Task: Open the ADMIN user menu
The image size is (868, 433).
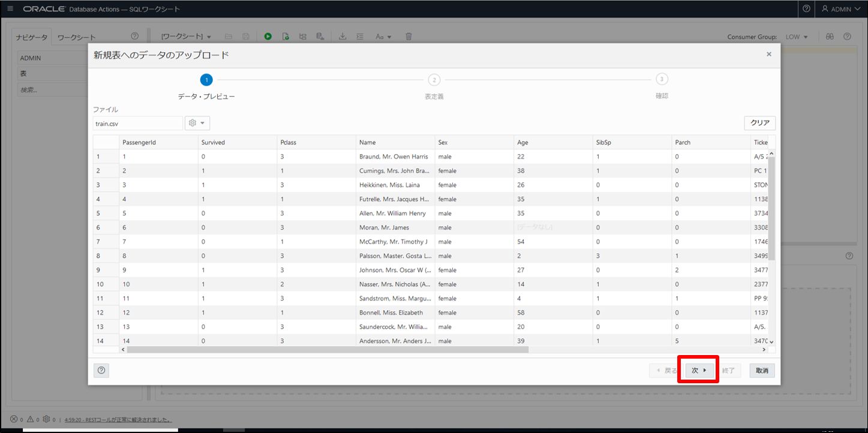Action: 840,9
